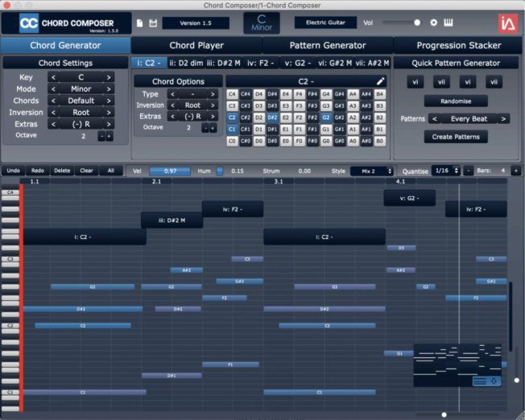Viewport: 525px width, 420px height.
Task: Click the Clear button
Action: pos(86,171)
